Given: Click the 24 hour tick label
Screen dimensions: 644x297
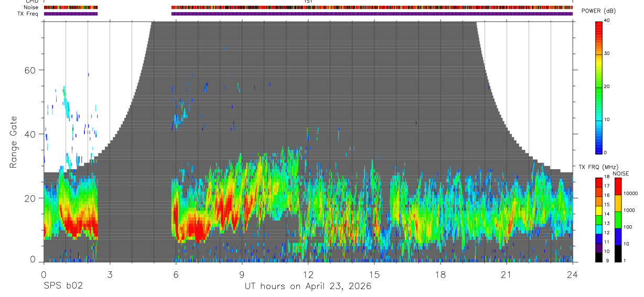Looking at the screenshot, I should [572, 273].
